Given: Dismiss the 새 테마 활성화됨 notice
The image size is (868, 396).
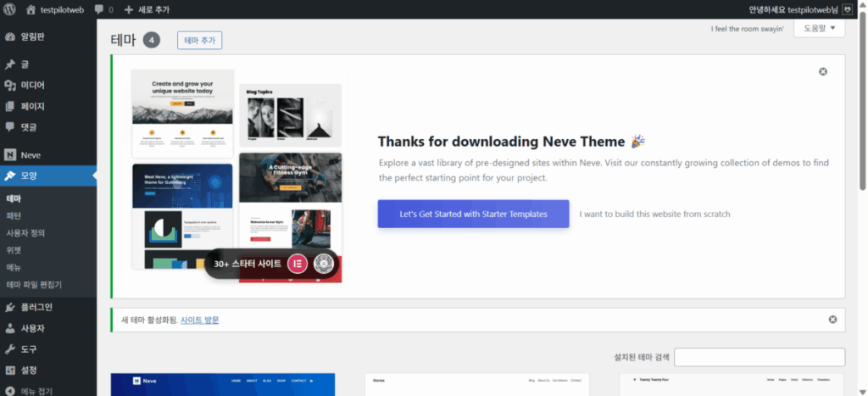Looking at the screenshot, I should point(832,320).
